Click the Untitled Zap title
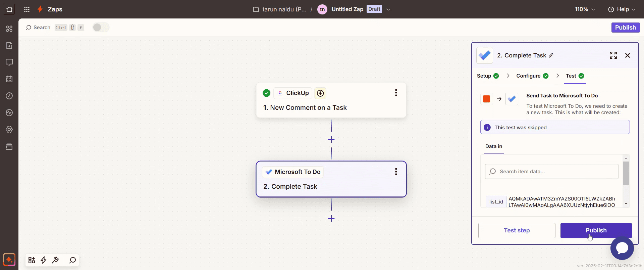The width and height of the screenshot is (644, 270). point(347,9)
